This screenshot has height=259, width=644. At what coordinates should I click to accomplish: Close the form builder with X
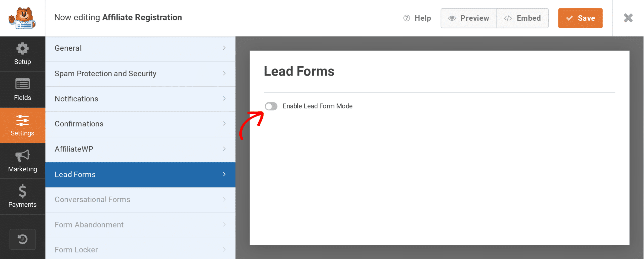point(628,18)
